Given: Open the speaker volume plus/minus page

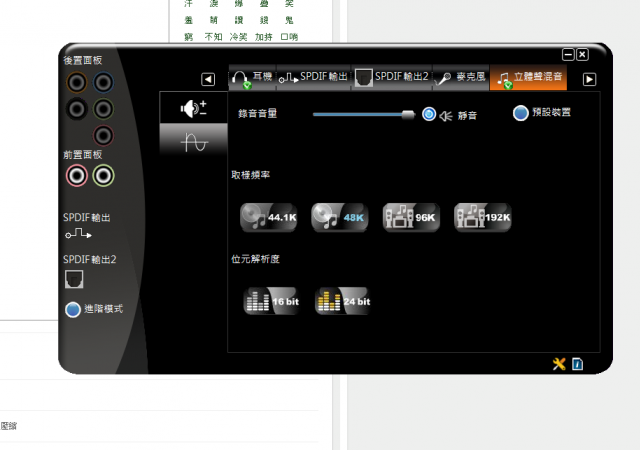Looking at the screenshot, I should 193,108.
